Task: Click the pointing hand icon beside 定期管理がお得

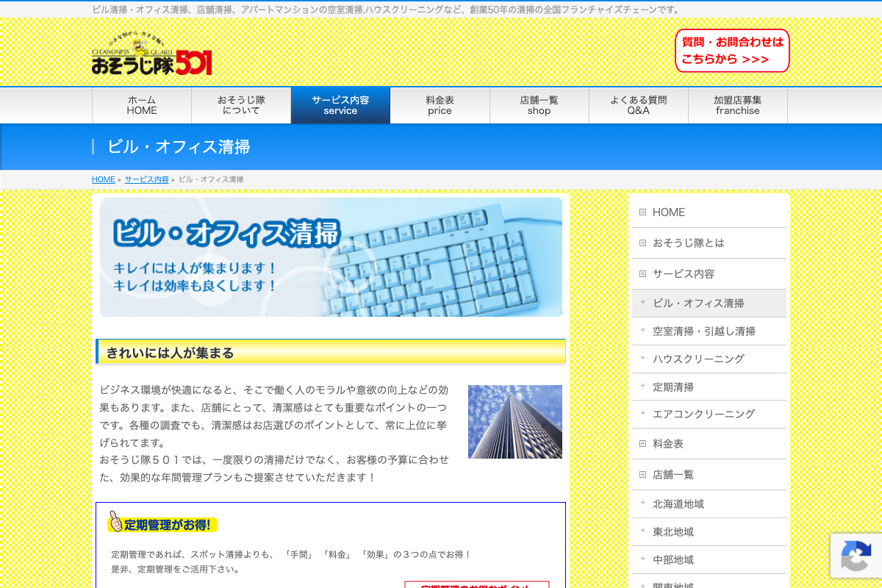Action: coord(115,520)
